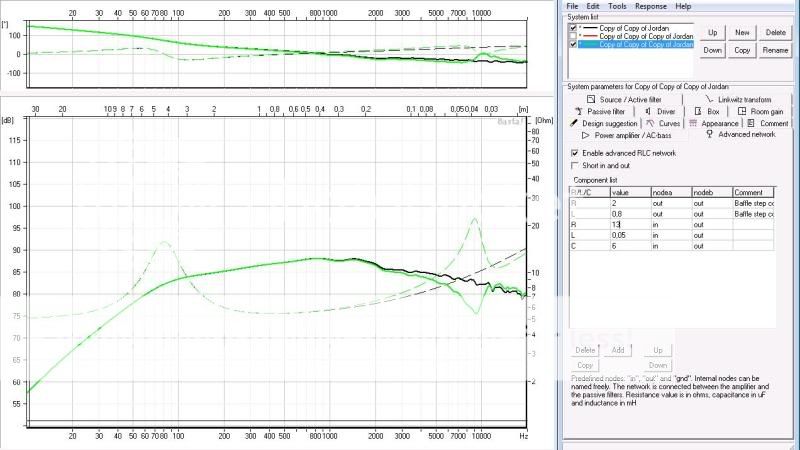Select the first Copy of Copy of Jordan entry
This screenshot has width=800, height=450.
point(635,28)
